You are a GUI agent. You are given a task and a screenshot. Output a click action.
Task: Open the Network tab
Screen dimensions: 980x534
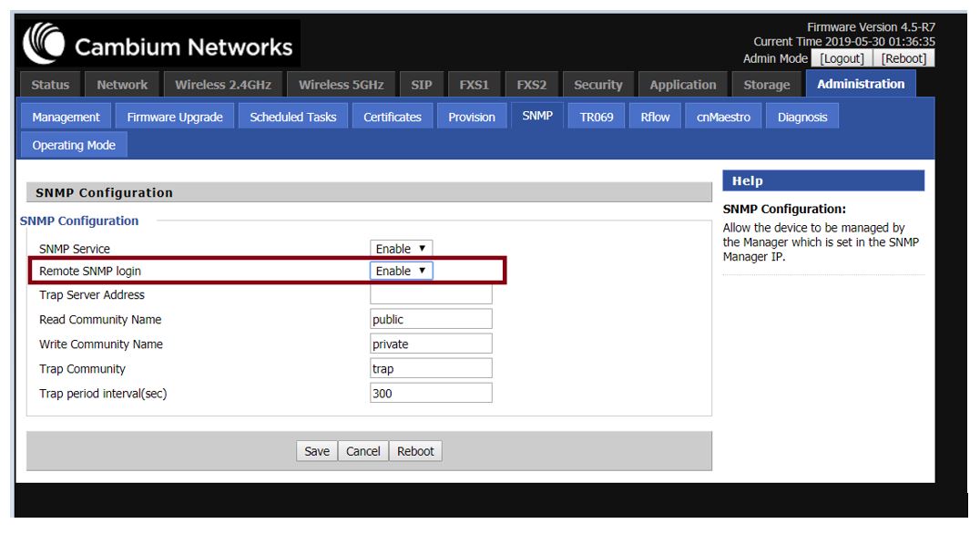[x=122, y=85]
